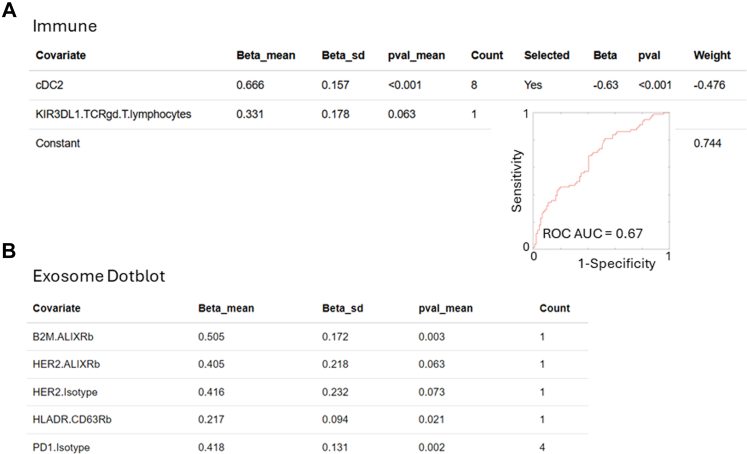Click the pink ROC curve plot
Screen dimensions: 747x454
point(601,181)
